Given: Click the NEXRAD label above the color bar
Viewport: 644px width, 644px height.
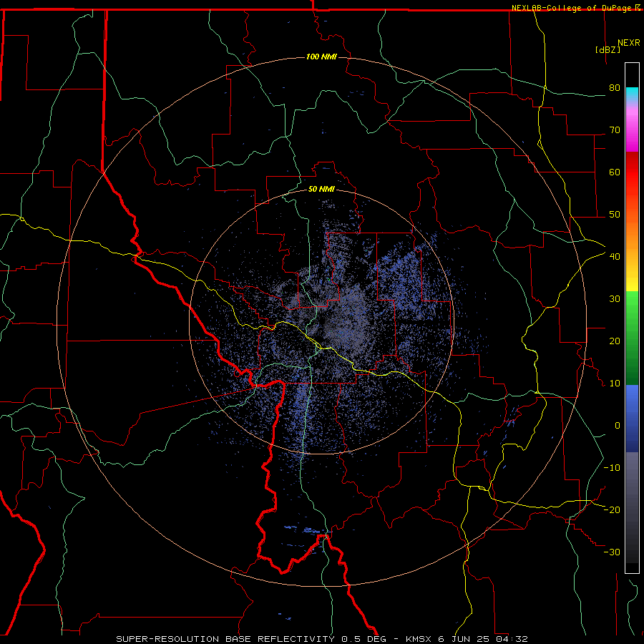Looking at the screenshot, I should pos(629,43).
